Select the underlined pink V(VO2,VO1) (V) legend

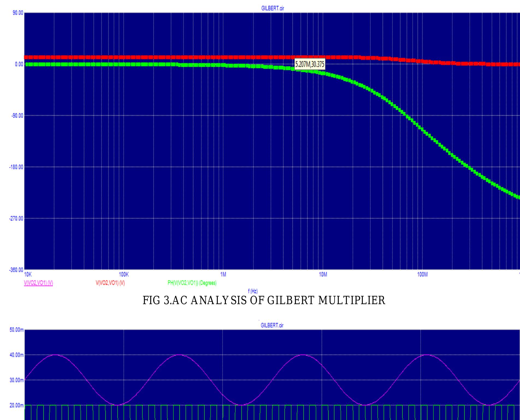[x=38, y=283]
